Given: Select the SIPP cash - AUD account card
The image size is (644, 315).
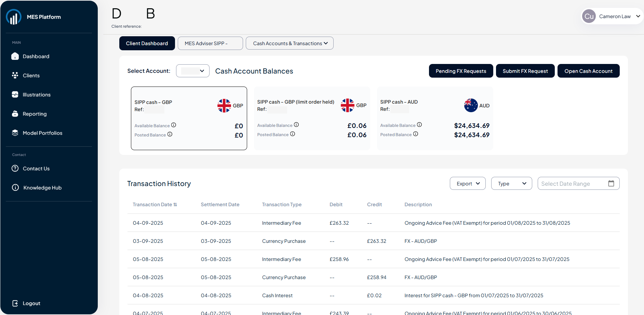Looking at the screenshot, I should pyautogui.click(x=435, y=118).
